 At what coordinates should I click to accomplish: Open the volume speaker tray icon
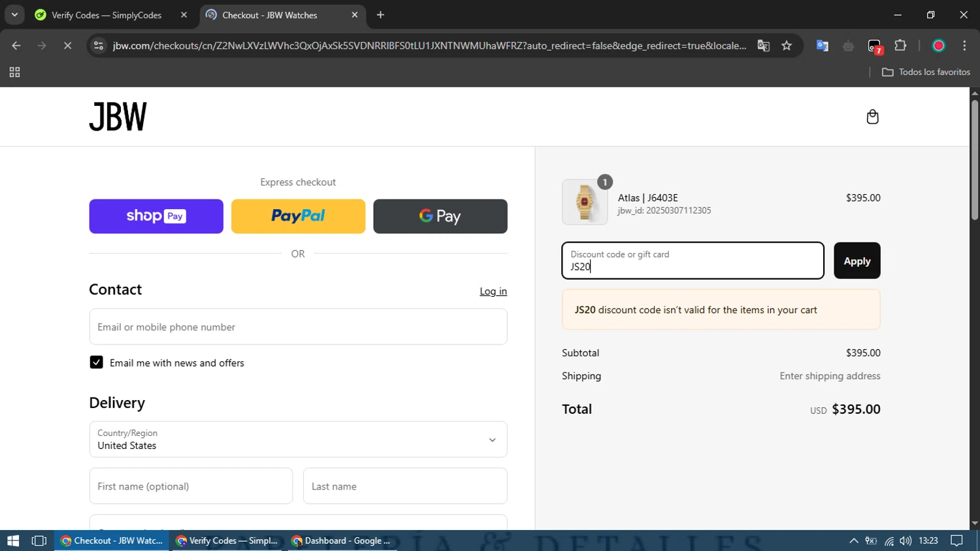click(x=906, y=541)
